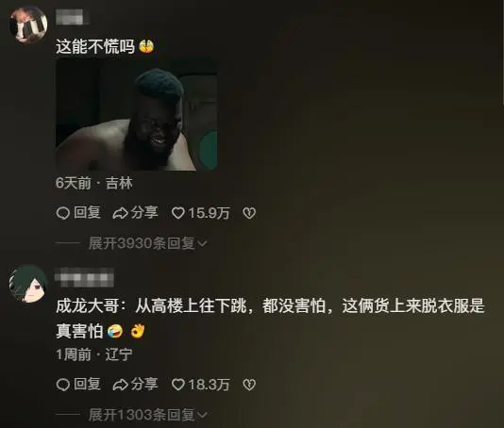Like the comment with 15.9万 likes
The width and height of the screenshot is (504, 428).
point(178,213)
